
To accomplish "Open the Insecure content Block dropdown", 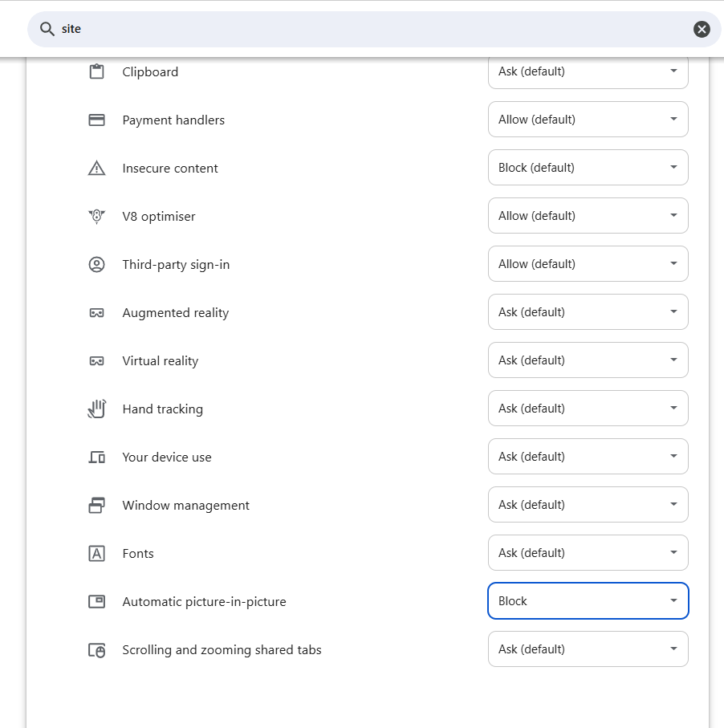I will pyautogui.click(x=588, y=168).
